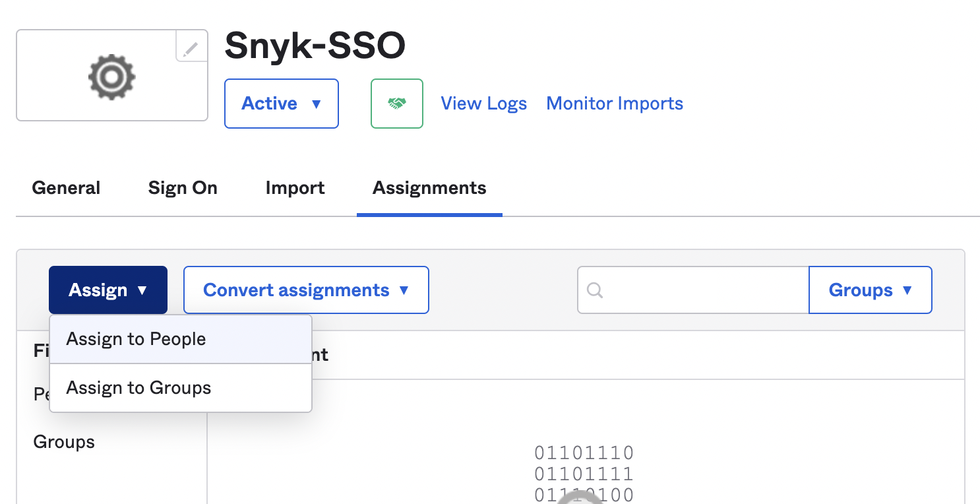
Task: Open the Convert assignments dropdown
Action: pos(305,290)
